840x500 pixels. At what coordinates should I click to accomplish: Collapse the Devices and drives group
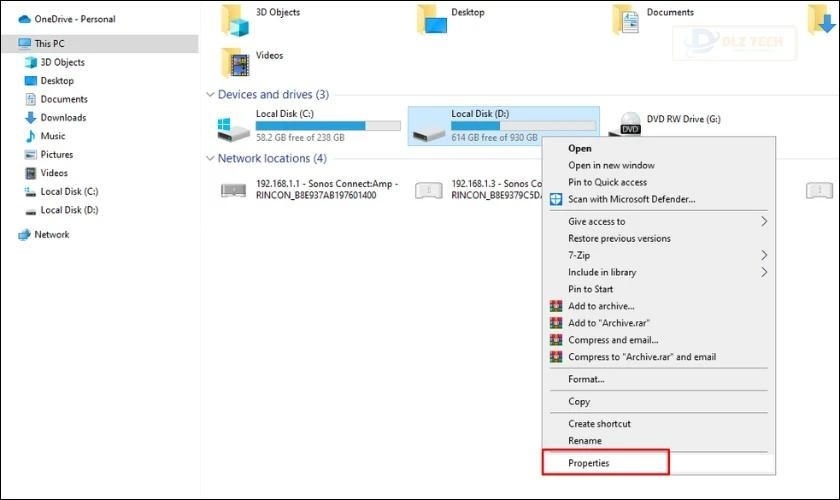(x=209, y=95)
